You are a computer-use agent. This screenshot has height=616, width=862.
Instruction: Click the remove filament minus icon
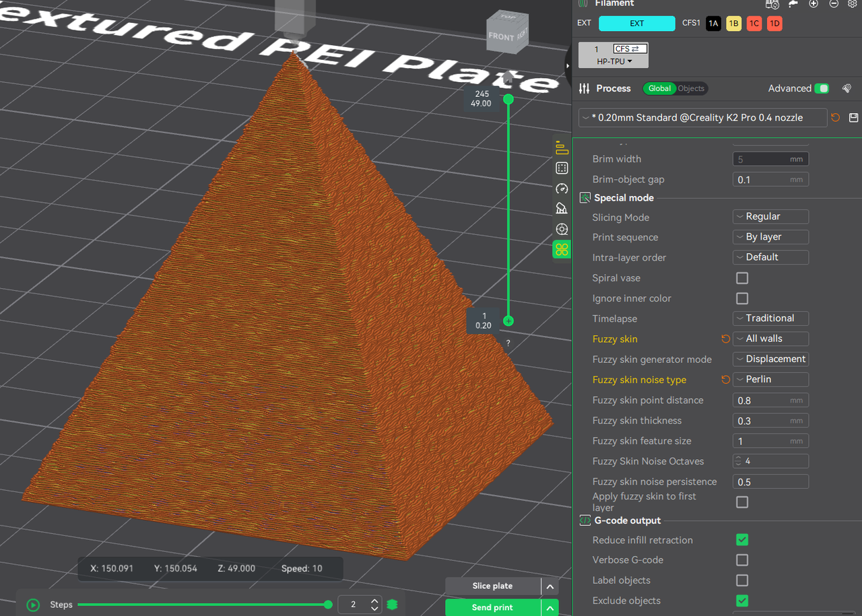(x=834, y=3)
